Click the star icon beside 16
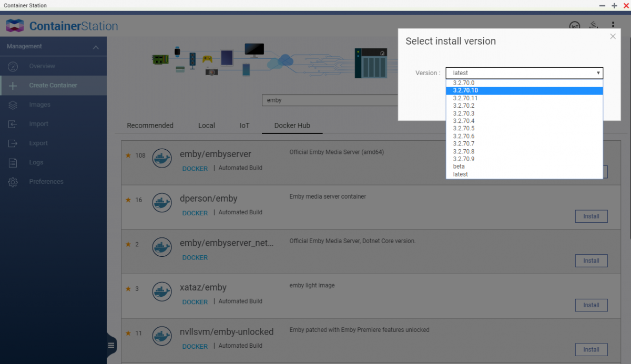631x364 pixels. tap(128, 200)
